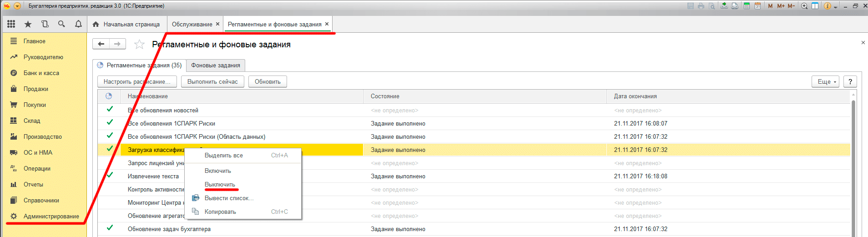Click the zoom magnifier plus icon
Screen dimensions: 868x237
click(804, 6)
